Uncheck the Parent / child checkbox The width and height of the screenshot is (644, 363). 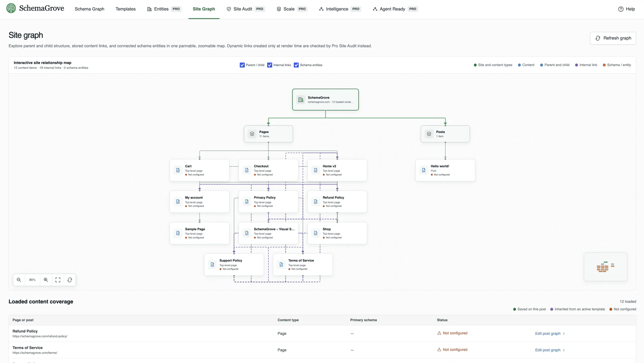click(242, 65)
